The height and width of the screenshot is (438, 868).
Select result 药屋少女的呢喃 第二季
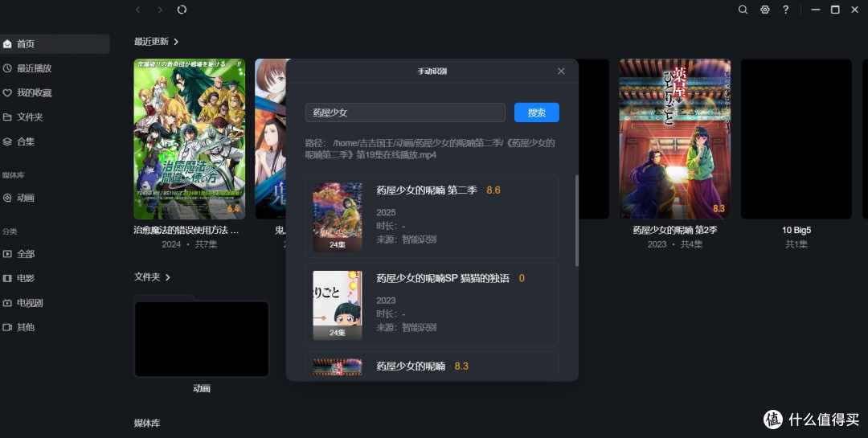coord(432,216)
